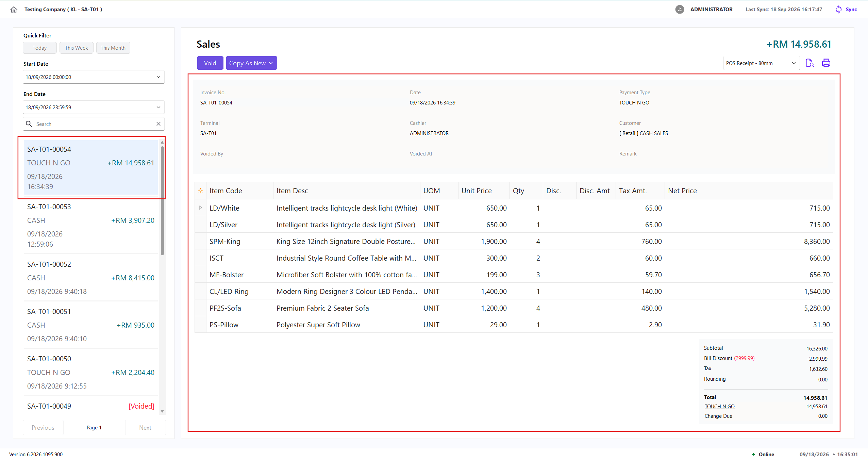This screenshot has width=868, height=460.
Task: Click the invoice number SA-T01-00054 value
Action: point(216,102)
